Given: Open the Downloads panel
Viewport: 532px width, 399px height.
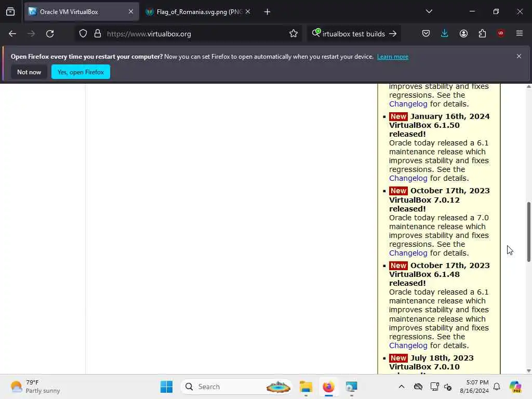Looking at the screenshot, I should [445, 34].
